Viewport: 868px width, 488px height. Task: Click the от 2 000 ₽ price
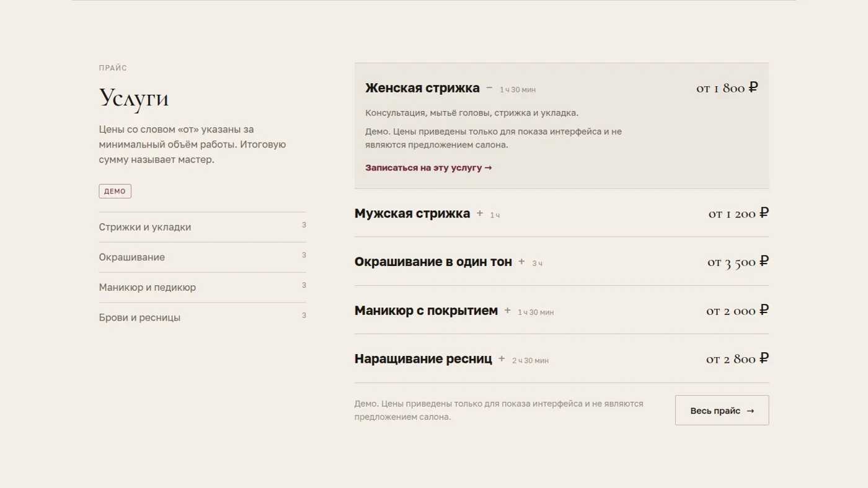[737, 311]
